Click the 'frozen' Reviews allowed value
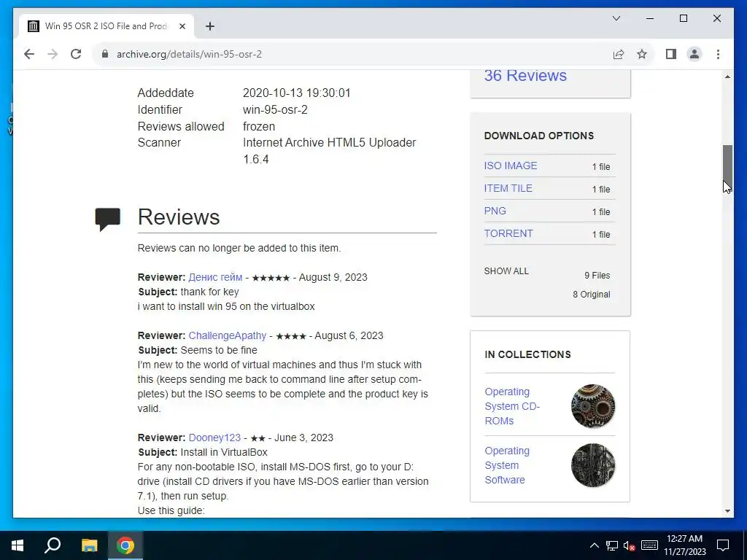Image resolution: width=747 pixels, height=560 pixels. coord(259,126)
